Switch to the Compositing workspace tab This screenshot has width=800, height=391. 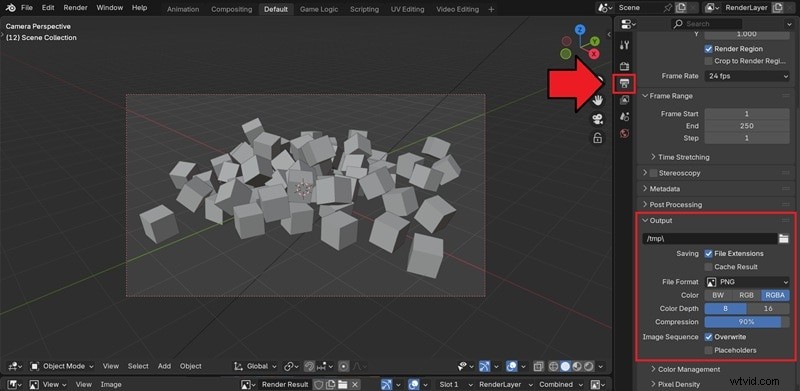(x=232, y=9)
